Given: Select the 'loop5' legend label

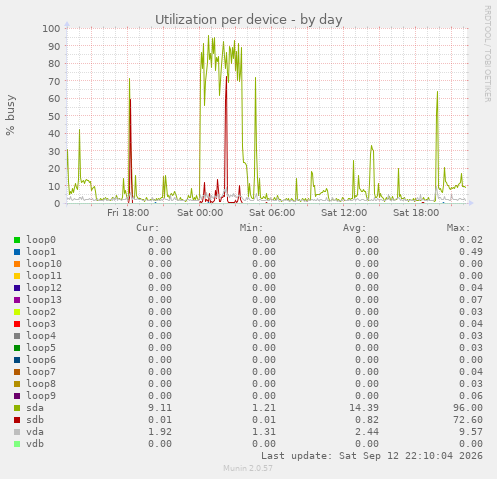Looking at the screenshot, I should (x=41, y=348).
